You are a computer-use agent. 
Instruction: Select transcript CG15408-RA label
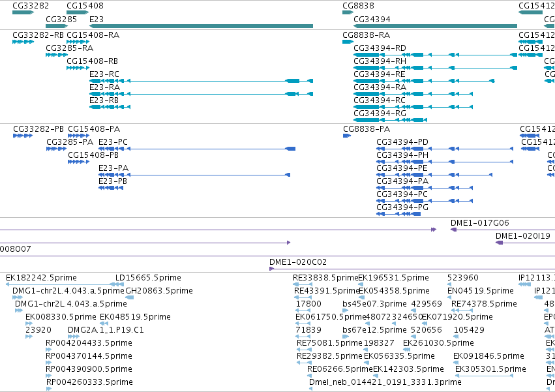pyautogui.click(x=93, y=35)
